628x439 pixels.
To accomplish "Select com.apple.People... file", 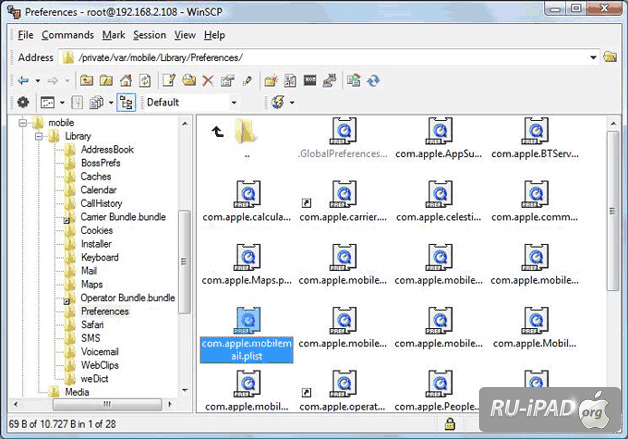I will (437, 391).
